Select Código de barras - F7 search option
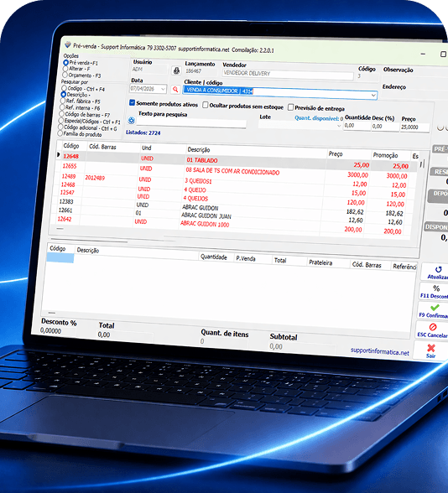Viewport: 448px width, 493px height. [62, 114]
